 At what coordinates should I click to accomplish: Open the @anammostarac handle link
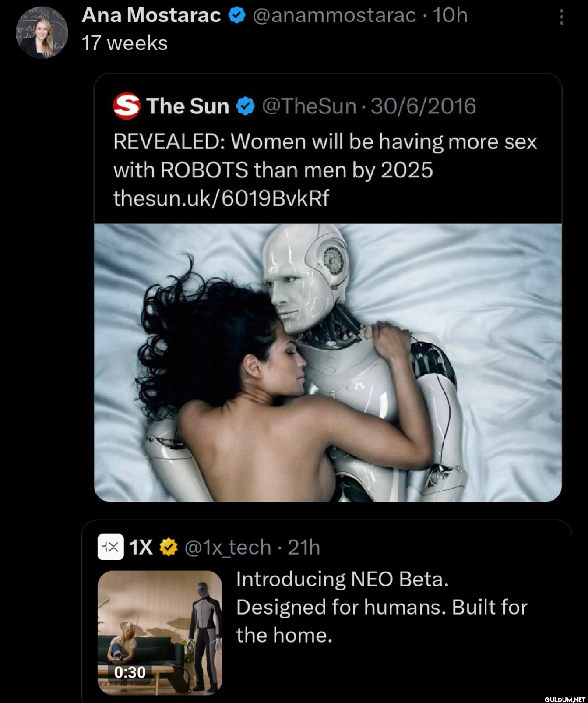[334, 16]
